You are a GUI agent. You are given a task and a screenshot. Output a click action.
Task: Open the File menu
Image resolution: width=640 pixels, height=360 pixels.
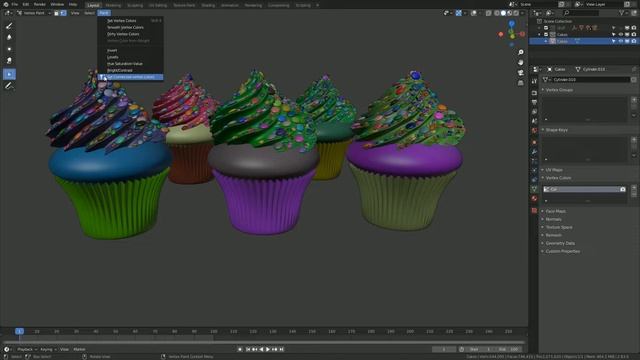pos(15,4)
